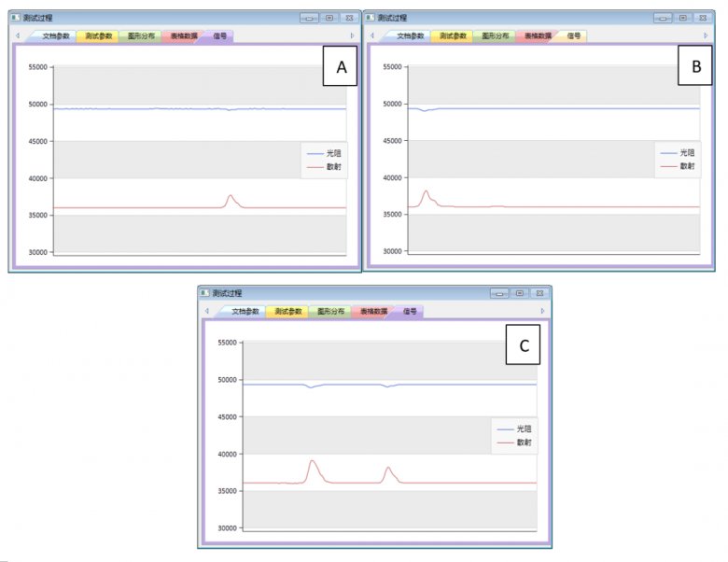Open 文档参数 tab in window A
Viewport: 728px width, 562px height.
[58, 35]
